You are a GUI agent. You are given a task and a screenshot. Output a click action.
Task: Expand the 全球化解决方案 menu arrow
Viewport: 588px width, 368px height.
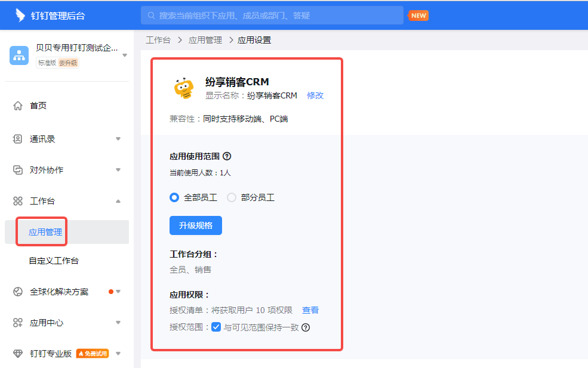point(118,292)
